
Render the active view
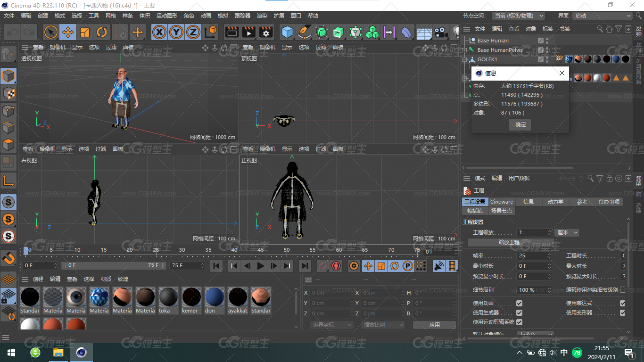232,32
